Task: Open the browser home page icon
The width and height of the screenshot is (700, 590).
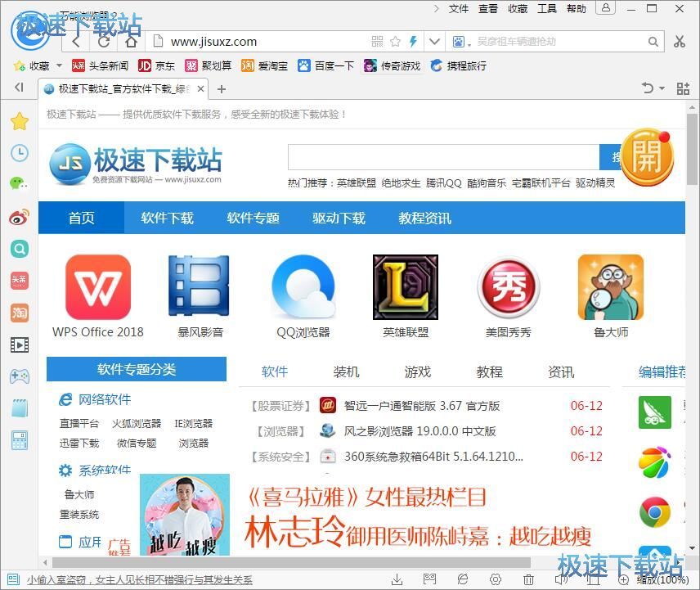Action: point(131,42)
